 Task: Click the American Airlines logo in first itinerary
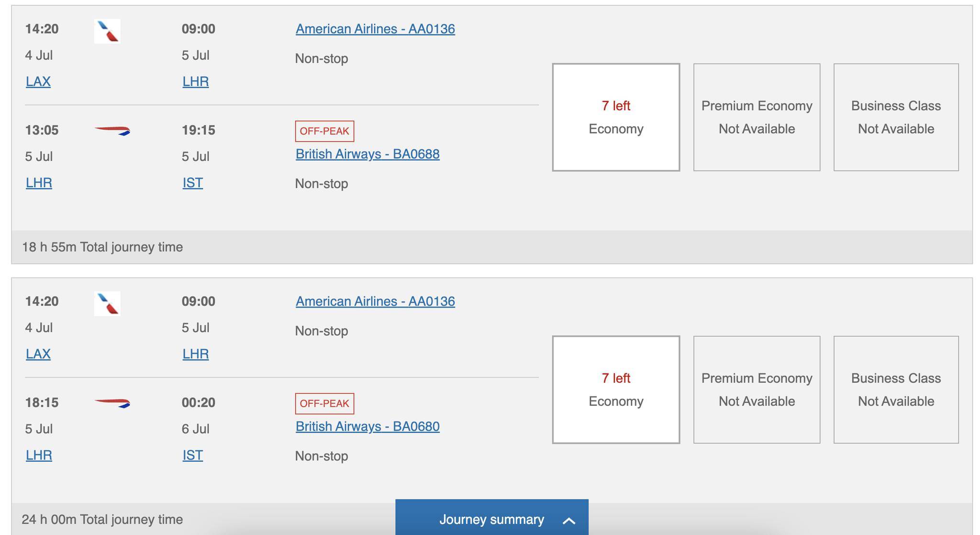click(107, 31)
